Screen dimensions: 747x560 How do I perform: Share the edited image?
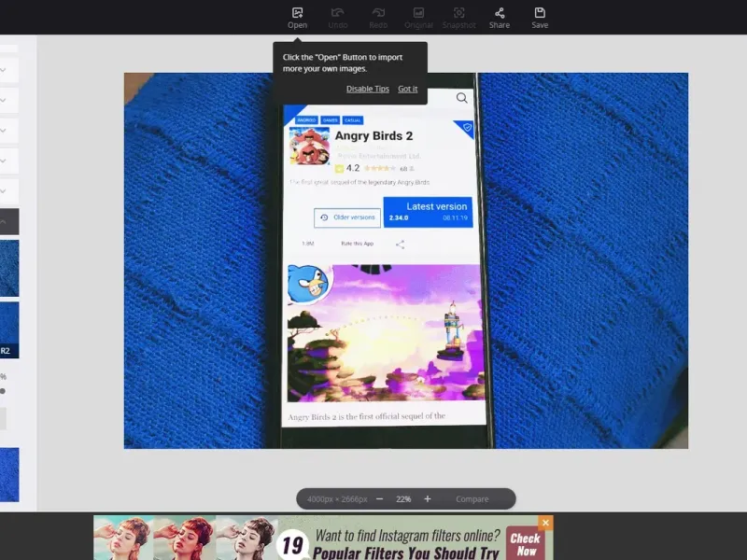pos(500,18)
